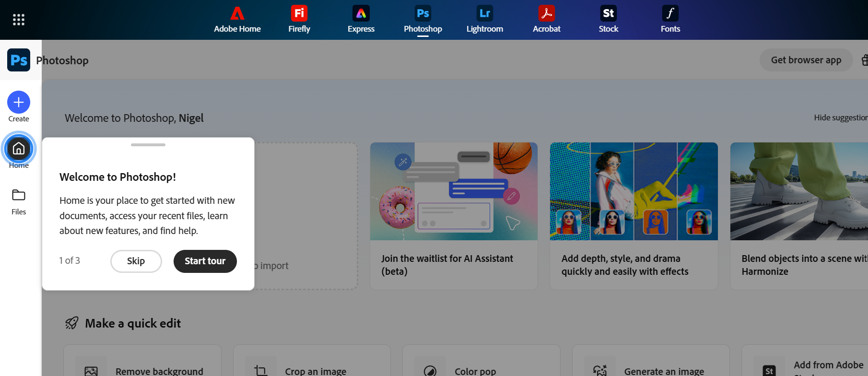
Task: Open the apps grid launcher icon
Action: 19,20
